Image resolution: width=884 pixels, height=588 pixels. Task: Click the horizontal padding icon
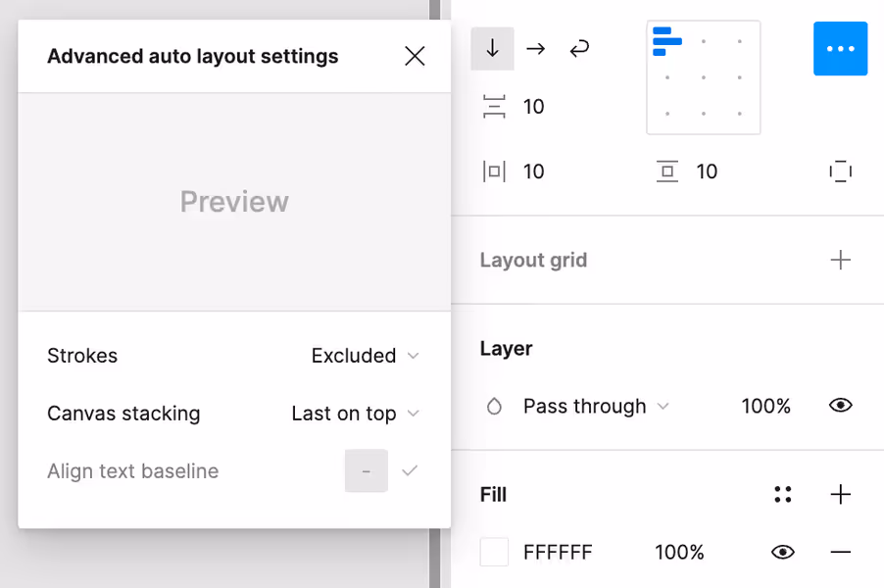point(494,171)
